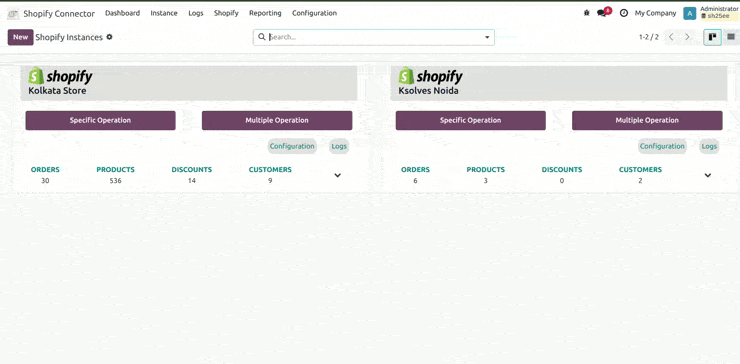Expand the Kolkata Store card chevron
Screen dimensions: 740x364
[337, 175]
